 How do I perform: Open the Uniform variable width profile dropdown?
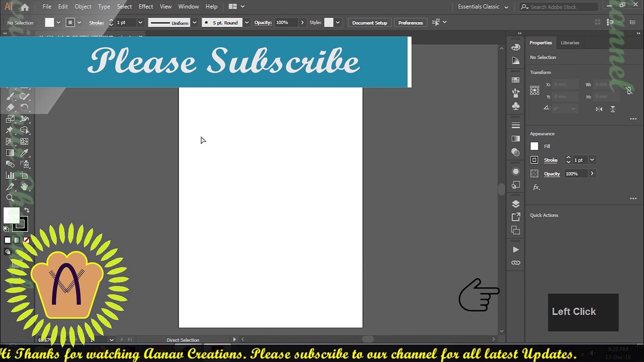tap(194, 23)
